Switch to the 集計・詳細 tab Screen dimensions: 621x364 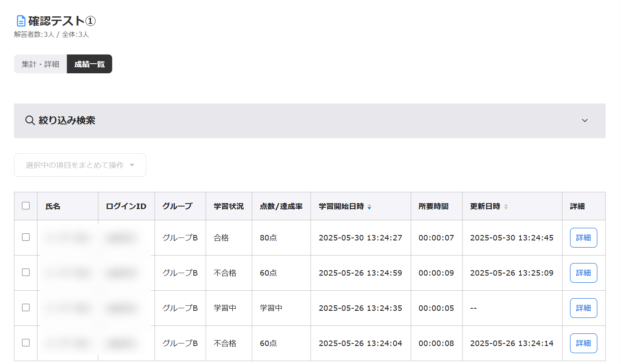[x=40, y=64]
